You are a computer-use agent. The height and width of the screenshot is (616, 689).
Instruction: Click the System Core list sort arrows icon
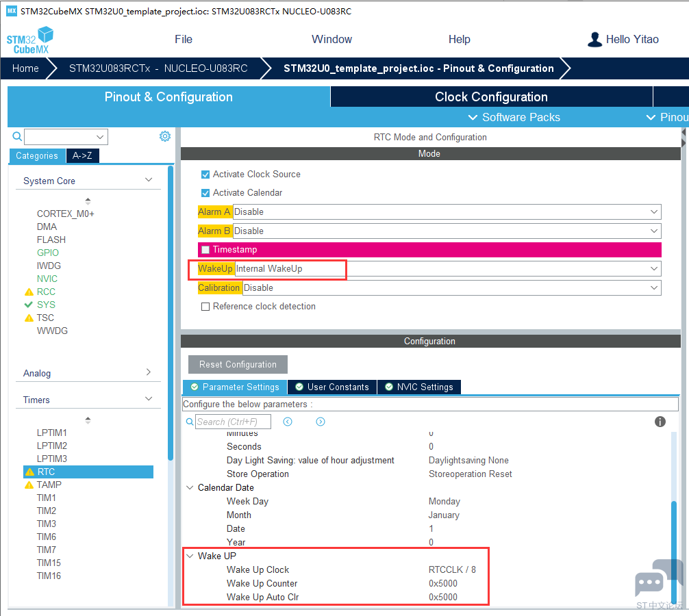88,201
